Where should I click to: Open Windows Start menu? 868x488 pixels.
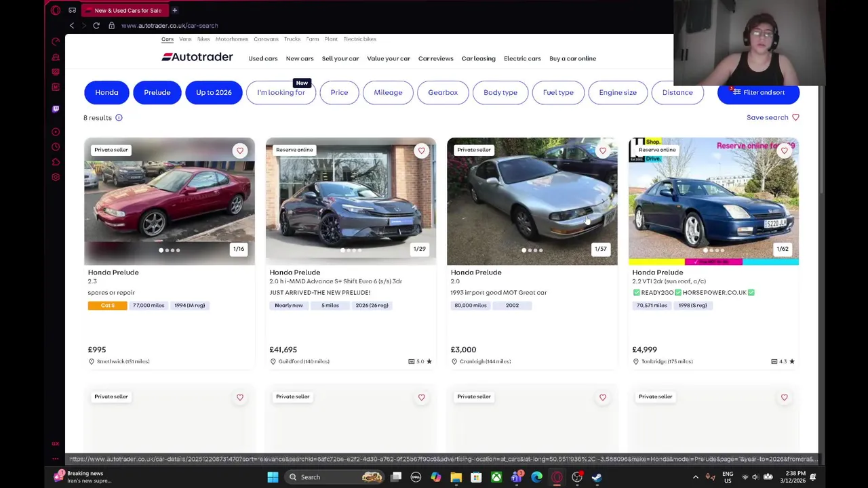point(273,477)
